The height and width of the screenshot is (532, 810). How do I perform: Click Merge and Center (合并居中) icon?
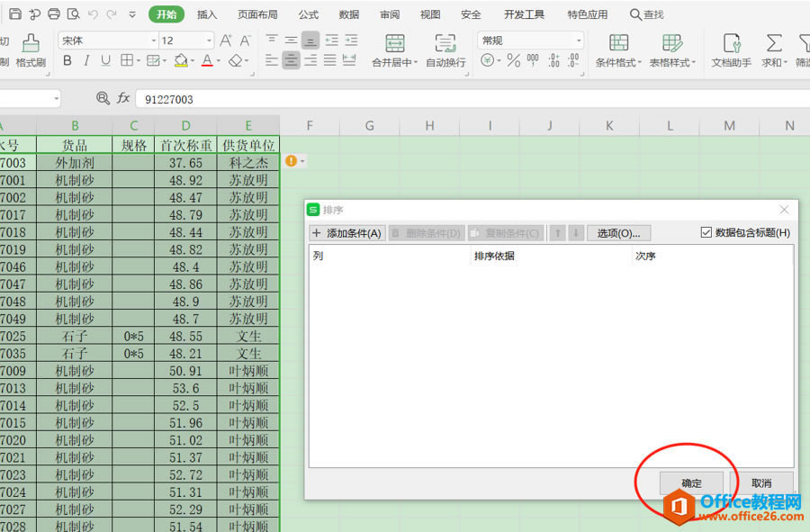395,43
